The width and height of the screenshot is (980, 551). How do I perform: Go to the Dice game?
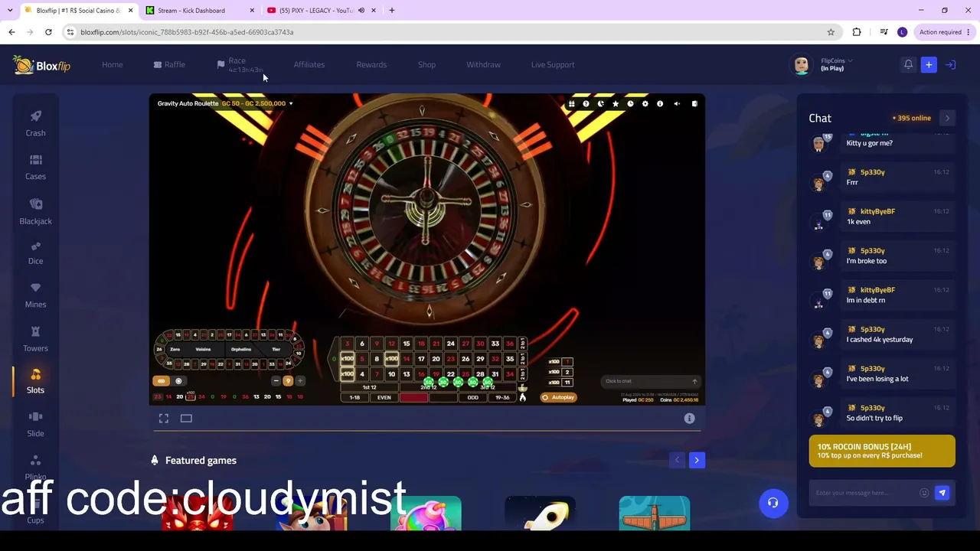[35, 253]
